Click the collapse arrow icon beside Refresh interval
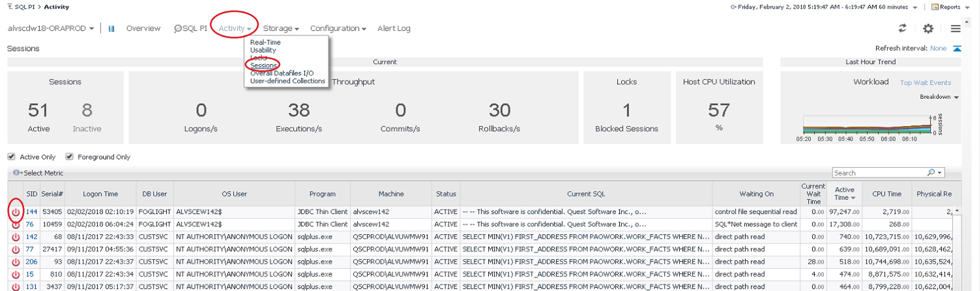Screen dimensions: 980x291 pyautogui.click(x=957, y=48)
